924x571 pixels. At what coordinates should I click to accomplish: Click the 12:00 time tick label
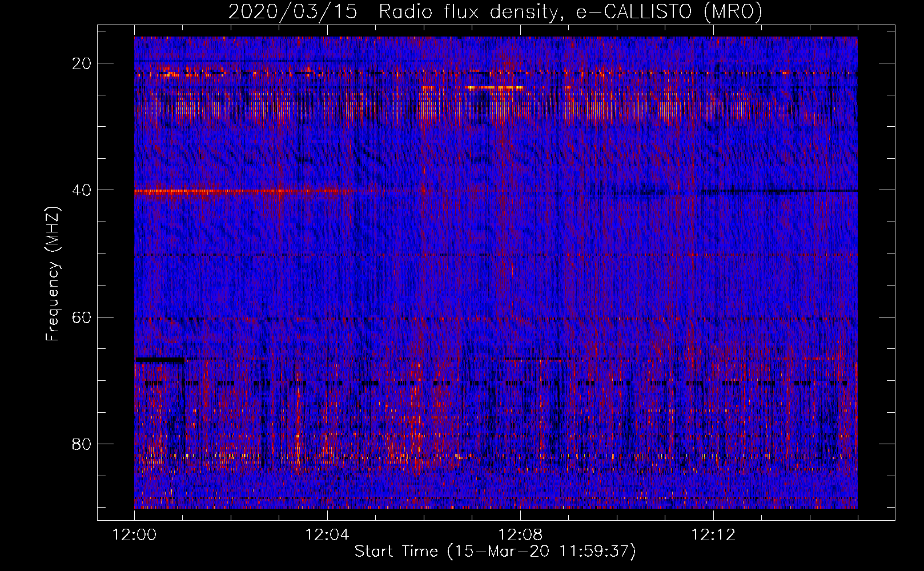point(135,535)
